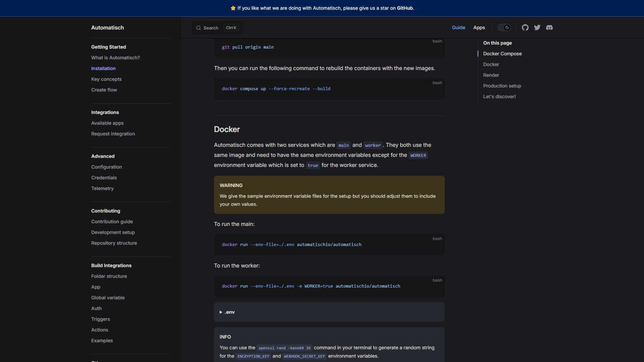644x362 pixels.
Task: Jump to Docker Compose in outline
Action: [x=502, y=54]
